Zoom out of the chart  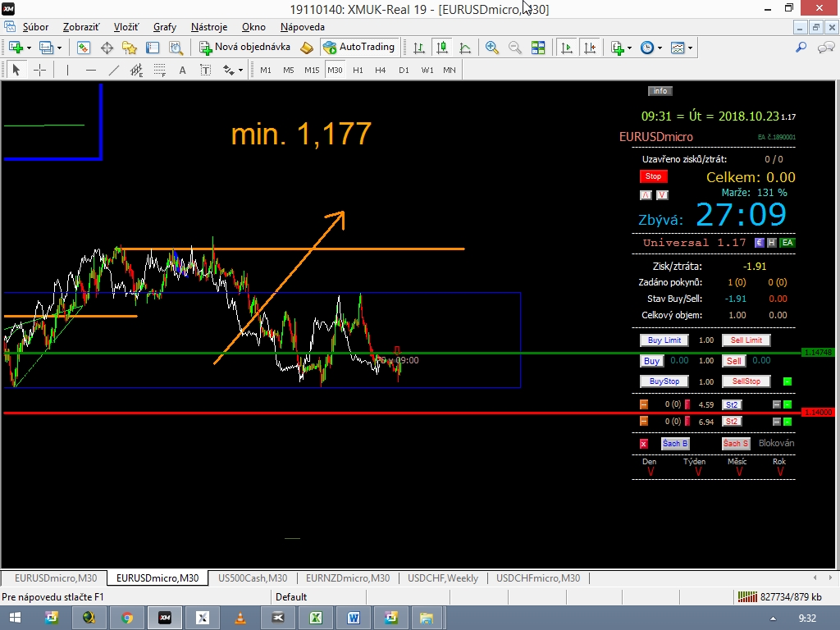[x=515, y=48]
